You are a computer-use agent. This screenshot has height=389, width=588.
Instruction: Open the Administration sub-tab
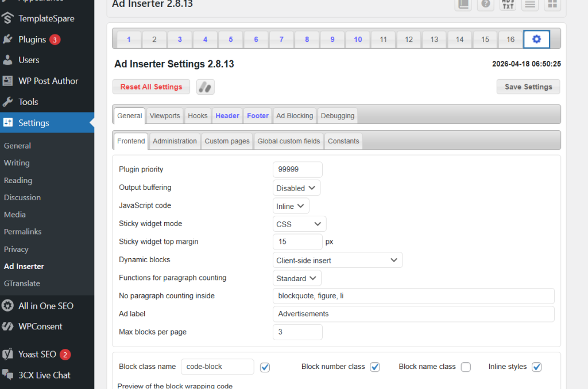175,141
